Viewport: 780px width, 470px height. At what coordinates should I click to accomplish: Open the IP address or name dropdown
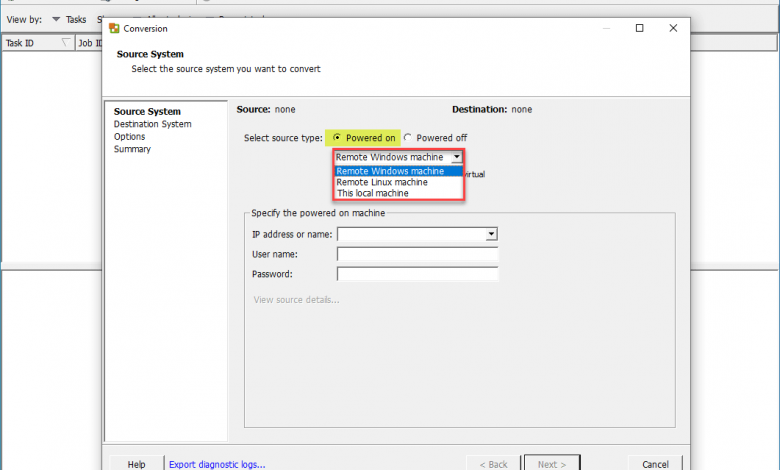[x=491, y=234]
